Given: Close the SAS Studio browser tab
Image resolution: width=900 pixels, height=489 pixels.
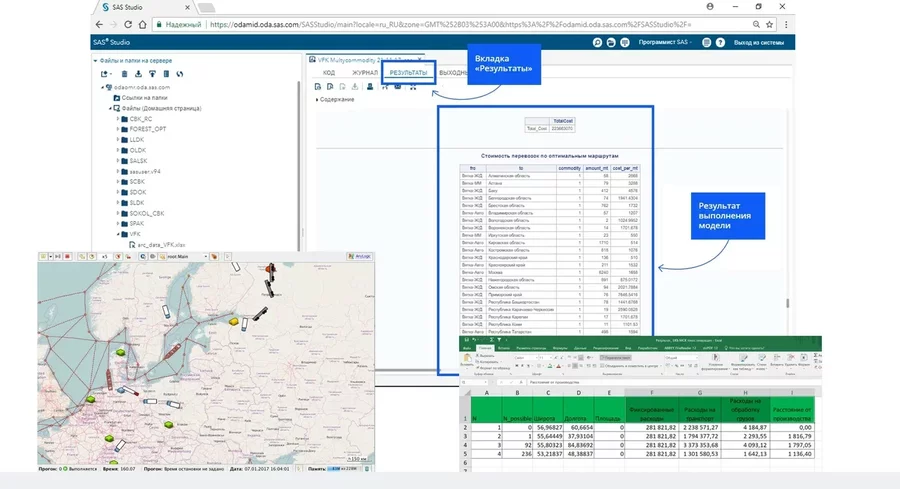Looking at the screenshot, I should click(187, 7).
